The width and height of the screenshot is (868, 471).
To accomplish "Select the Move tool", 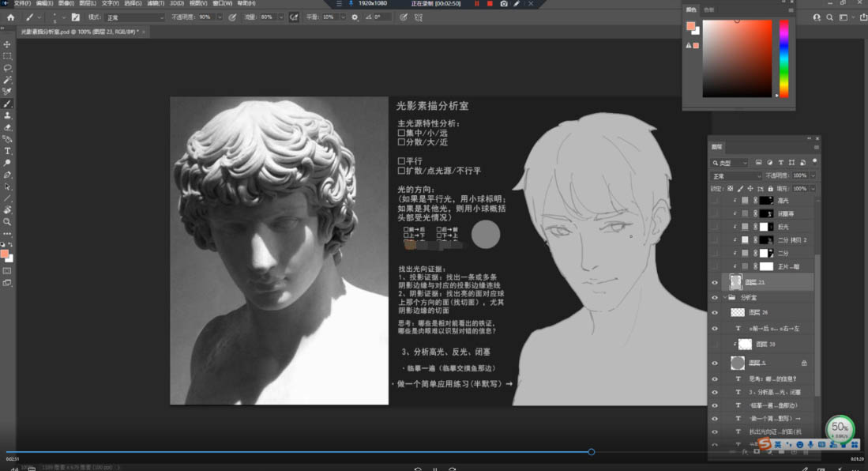I will (x=7, y=44).
